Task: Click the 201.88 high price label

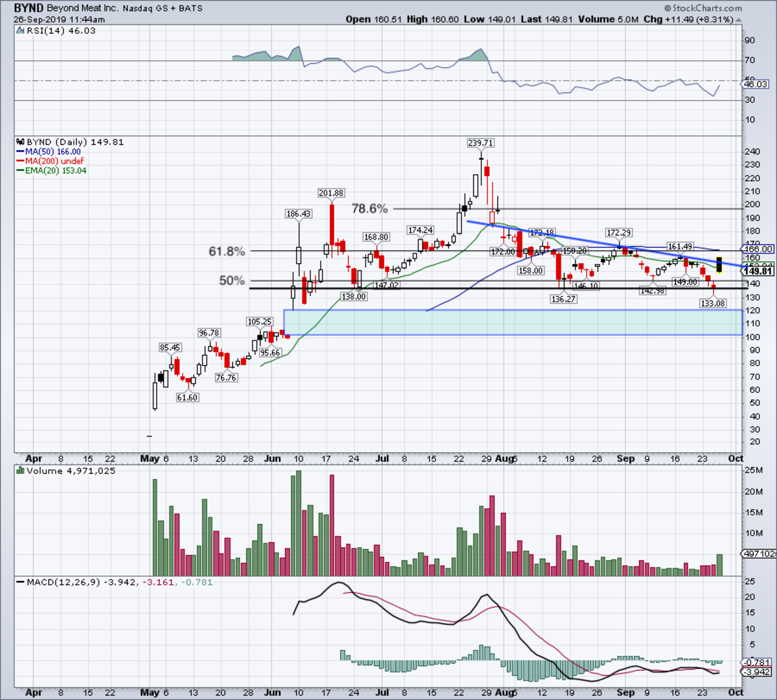Action: (x=331, y=193)
